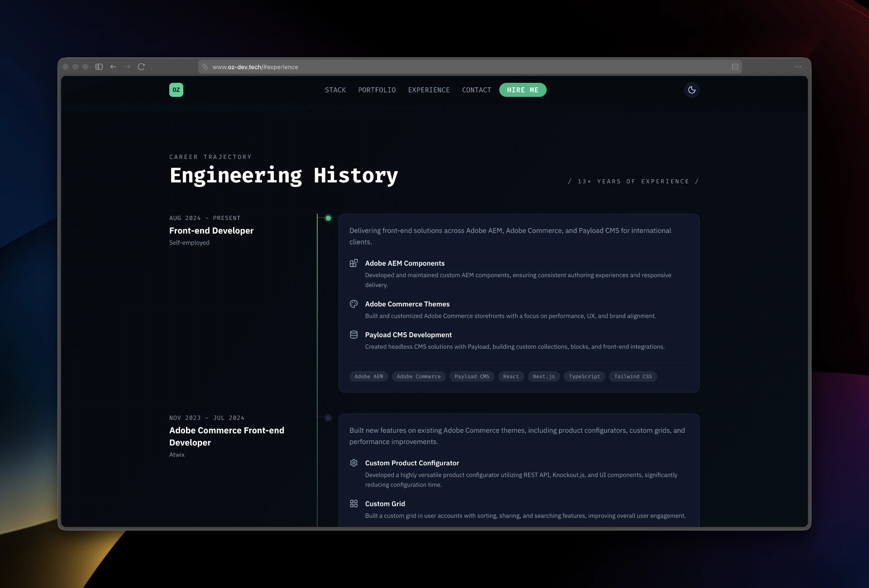
Task: Open the PORTFOLIO section link
Action: [377, 90]
